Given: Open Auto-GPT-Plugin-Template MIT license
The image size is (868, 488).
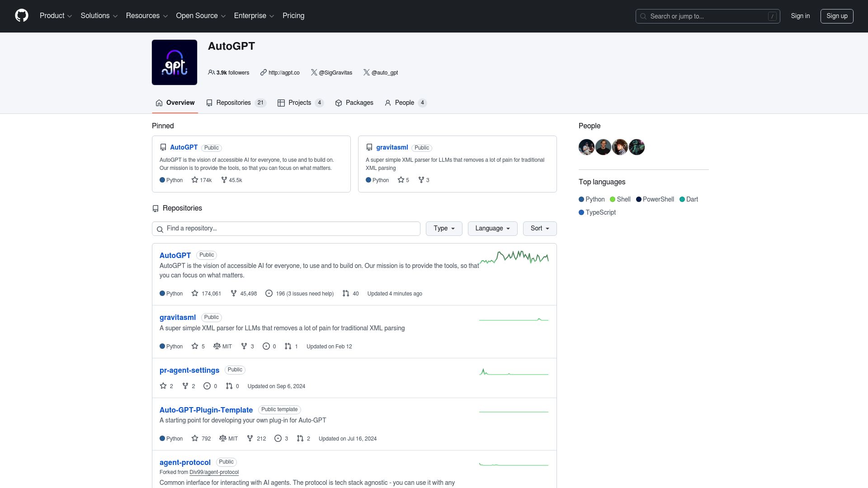Looking at the screenshot, I should point(228,439).
